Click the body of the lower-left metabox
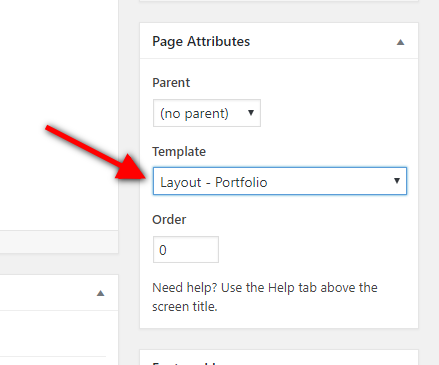This screenshot has height=365, width=439. point(59,338)
